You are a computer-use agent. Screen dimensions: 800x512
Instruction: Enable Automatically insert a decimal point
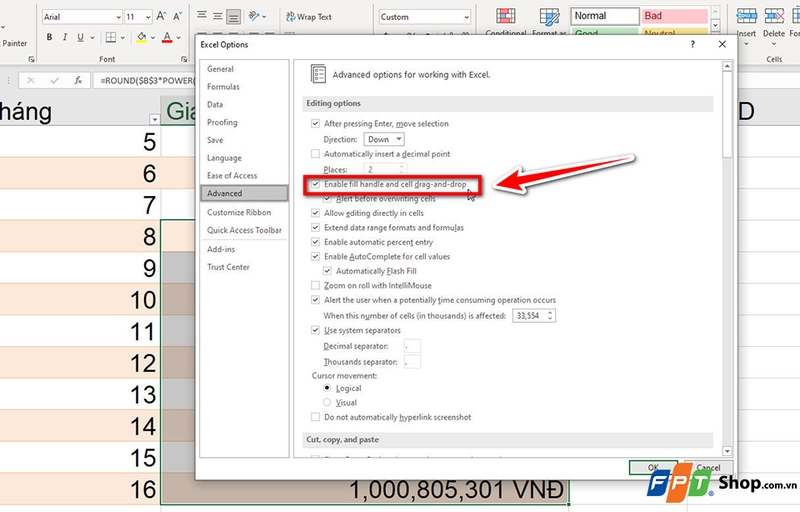(x=315, y=153)
